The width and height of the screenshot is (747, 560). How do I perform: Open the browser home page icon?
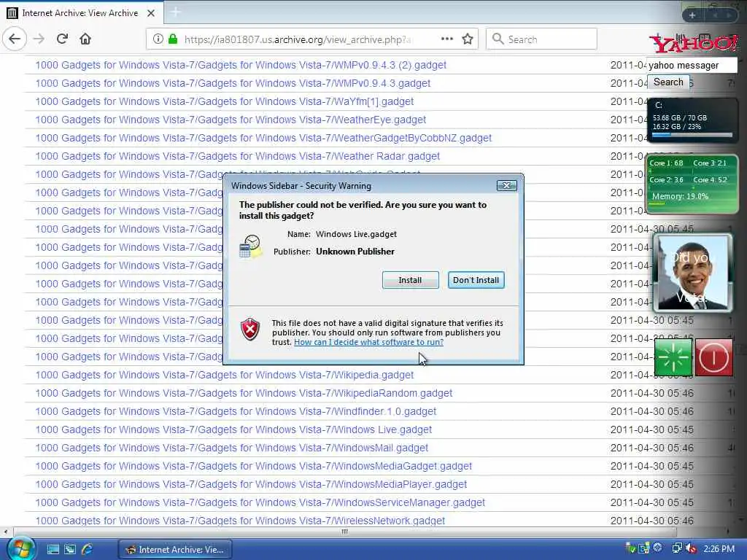click(x=85, y=39)
